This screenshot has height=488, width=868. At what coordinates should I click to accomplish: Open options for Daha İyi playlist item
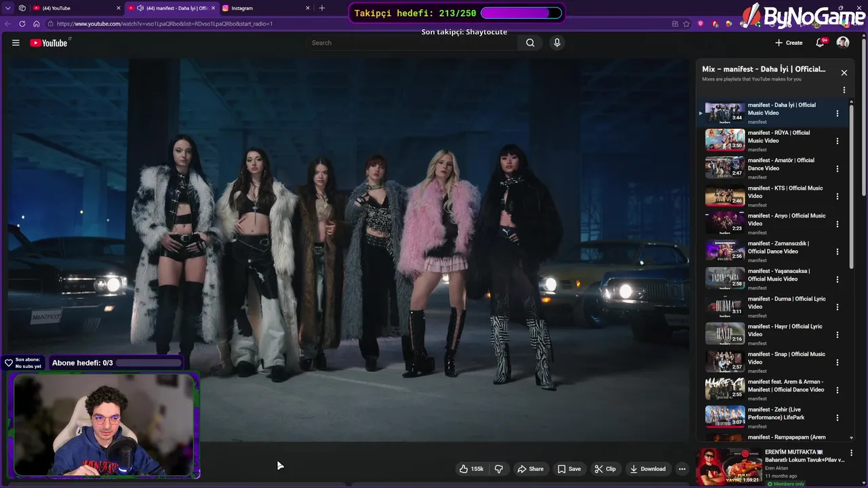pos(837,114)
